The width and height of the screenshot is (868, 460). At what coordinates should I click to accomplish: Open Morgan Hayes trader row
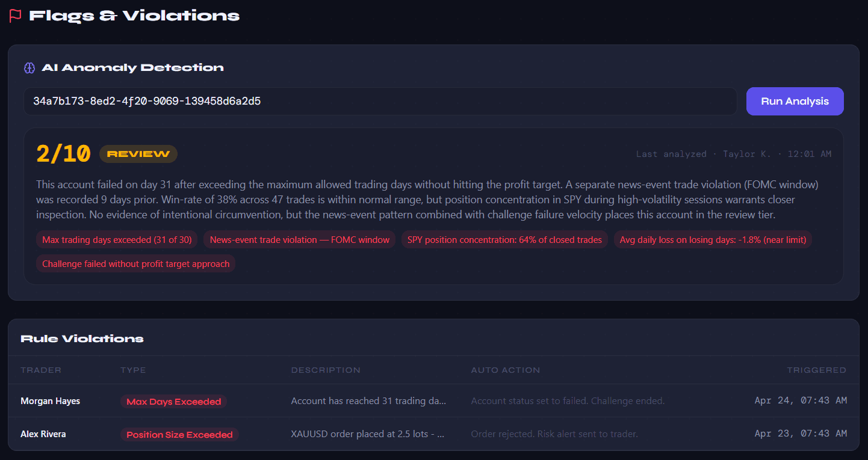(50, 401)
